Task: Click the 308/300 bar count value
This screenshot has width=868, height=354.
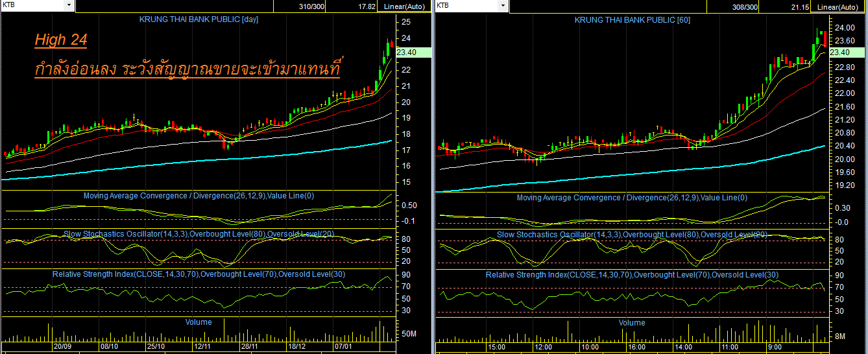Action: pos(745,6)
